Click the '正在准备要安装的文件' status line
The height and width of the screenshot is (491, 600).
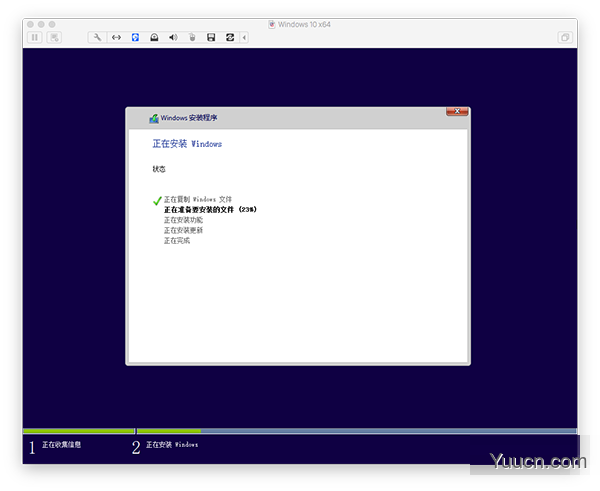[210, 209]
